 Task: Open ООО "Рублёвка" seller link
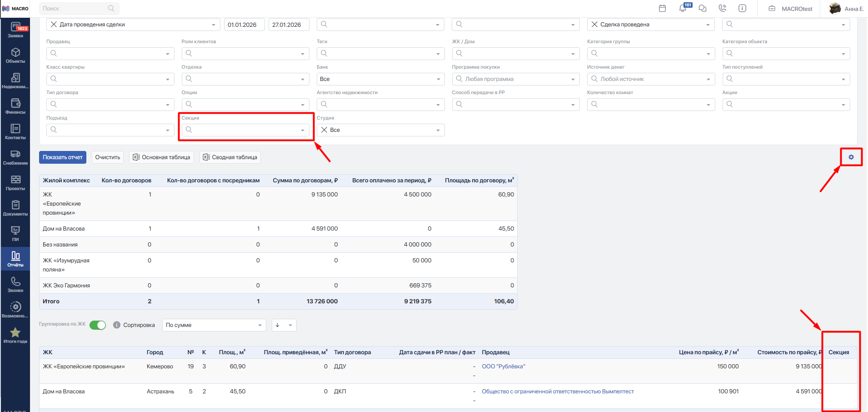[503, 367]
